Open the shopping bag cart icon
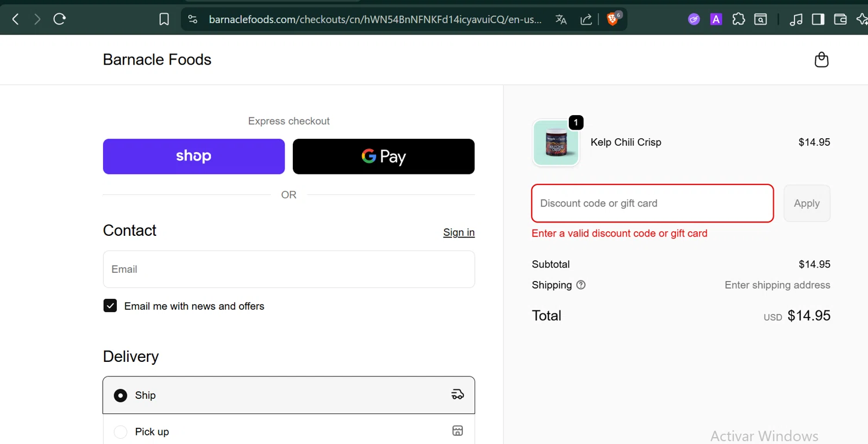 pyautogui.click(x=822, y=60)
